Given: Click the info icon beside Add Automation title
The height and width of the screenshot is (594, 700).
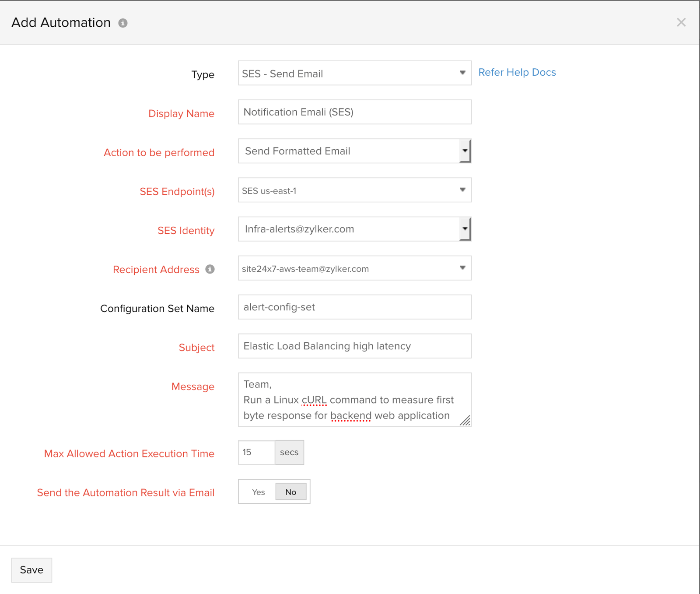Looking at the screenshot, I should click(x=123, y=23).
